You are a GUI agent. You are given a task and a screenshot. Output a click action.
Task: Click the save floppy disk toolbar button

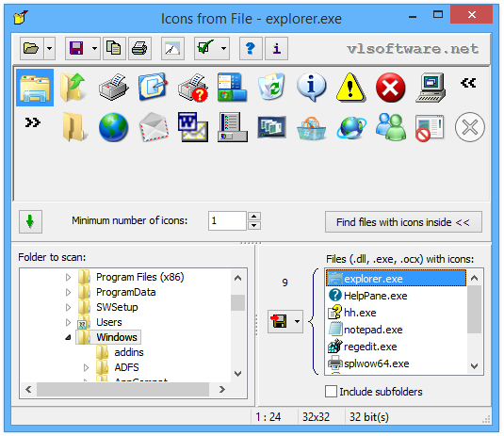[x=76, y=49]
